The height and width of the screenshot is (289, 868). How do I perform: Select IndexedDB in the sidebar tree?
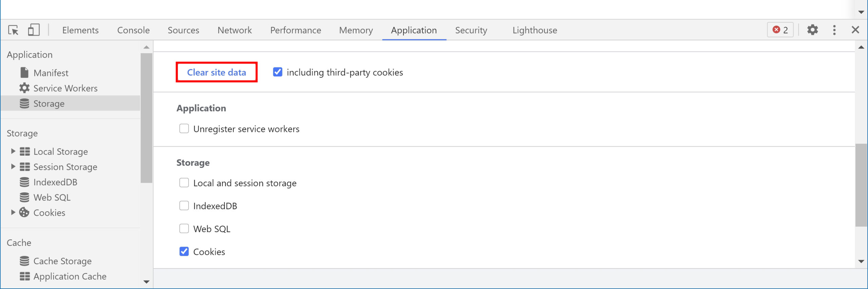tap(48, 182)
